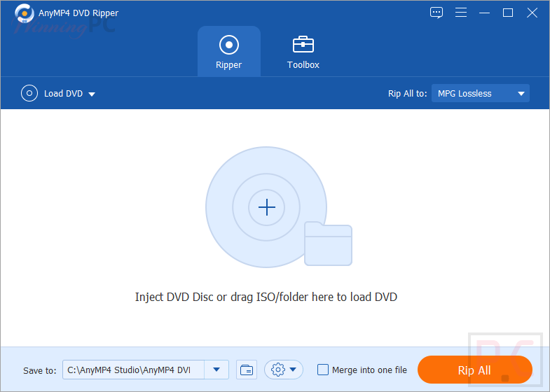Click the plus sign to add DVD
This screenshot has height=392, width=550.
pyautogui.click(x=266, y=207)
